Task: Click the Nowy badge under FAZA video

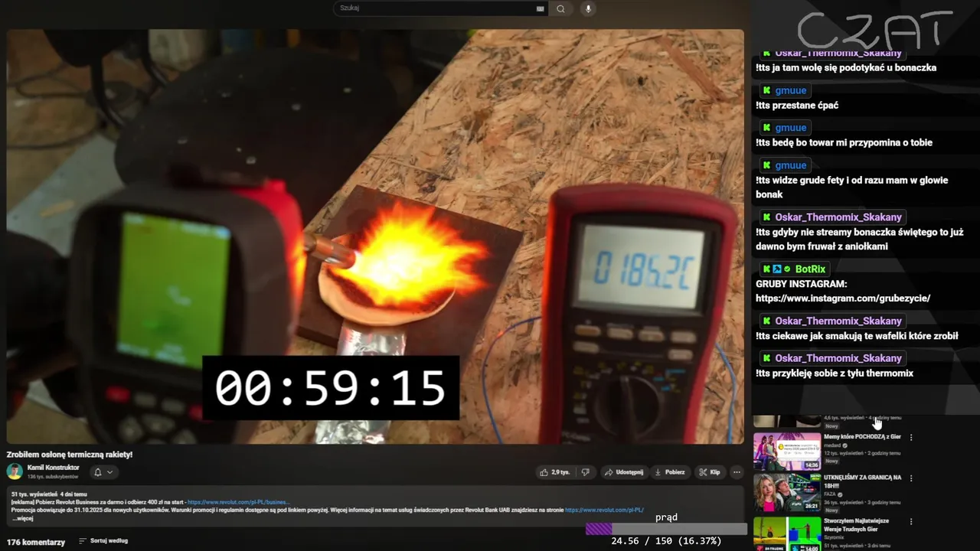Action: pos(832,510)
